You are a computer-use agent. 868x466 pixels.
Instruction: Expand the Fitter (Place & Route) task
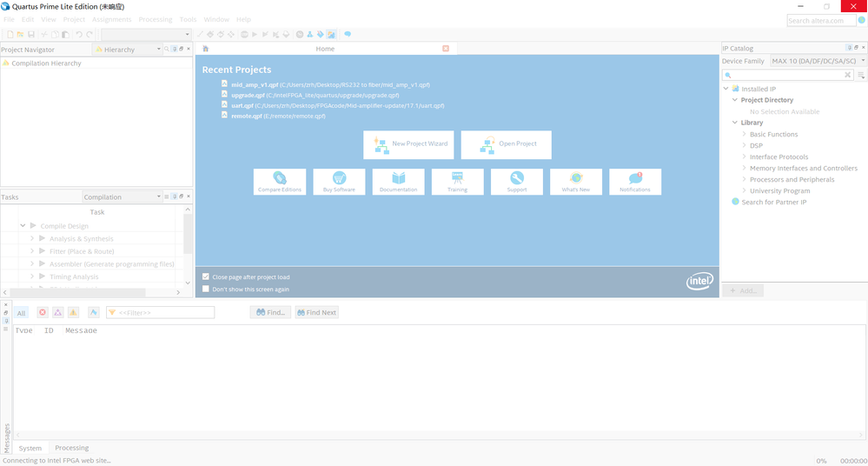pos(32,251)
